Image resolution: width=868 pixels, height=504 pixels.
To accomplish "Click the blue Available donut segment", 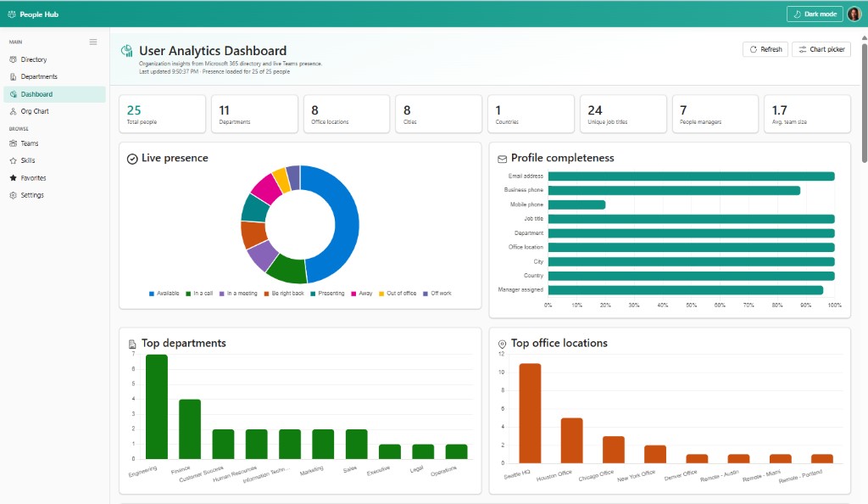I will 347,224.
